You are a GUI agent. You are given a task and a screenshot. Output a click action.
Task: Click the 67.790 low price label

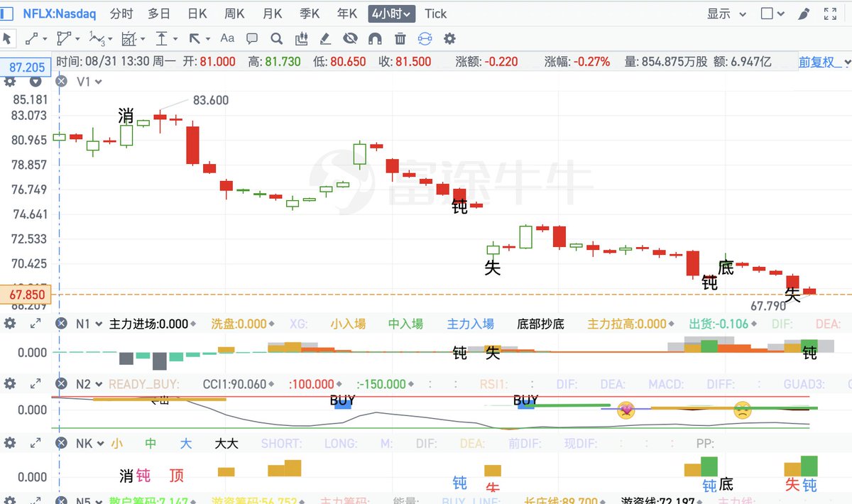(x=768, y=306)
